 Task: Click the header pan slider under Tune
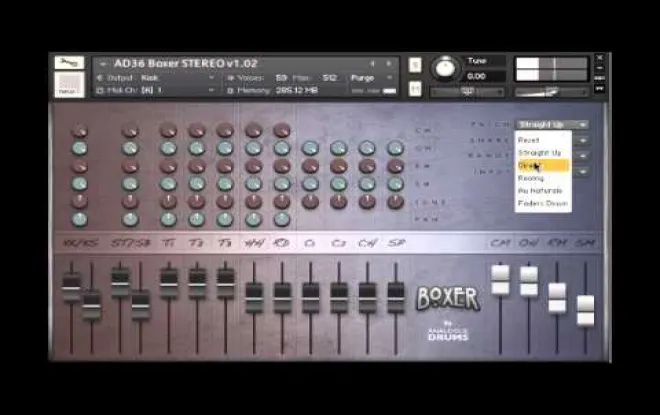coord(467,92)
